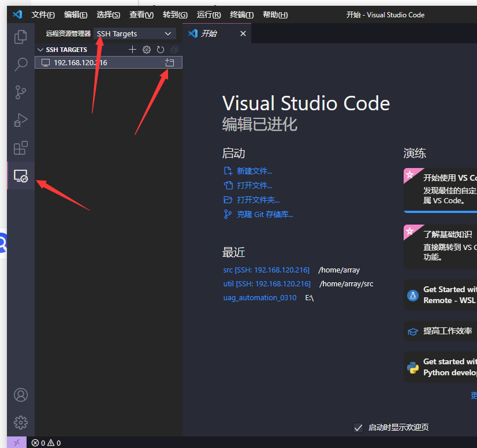Click the remote window indicator in status bar
This screenshot has width=477, height=448.
[17, 443]
